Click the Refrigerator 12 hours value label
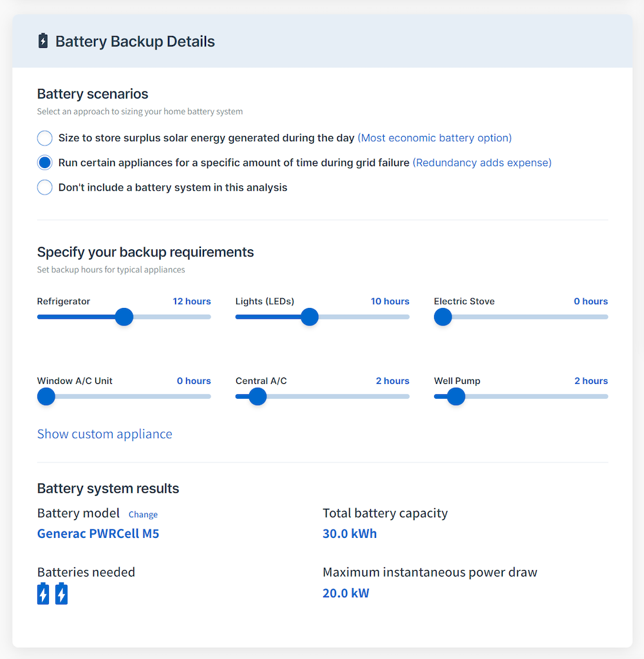The height and width of the screenshot is (659, 644). [191, 301]
